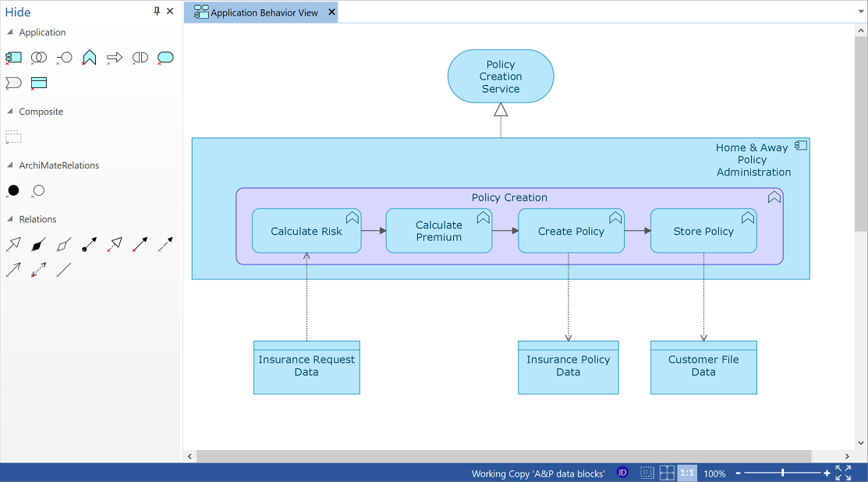Select the Data Object palette icon
This screenshot has height=482, width=868.
(x=39, y=83)
